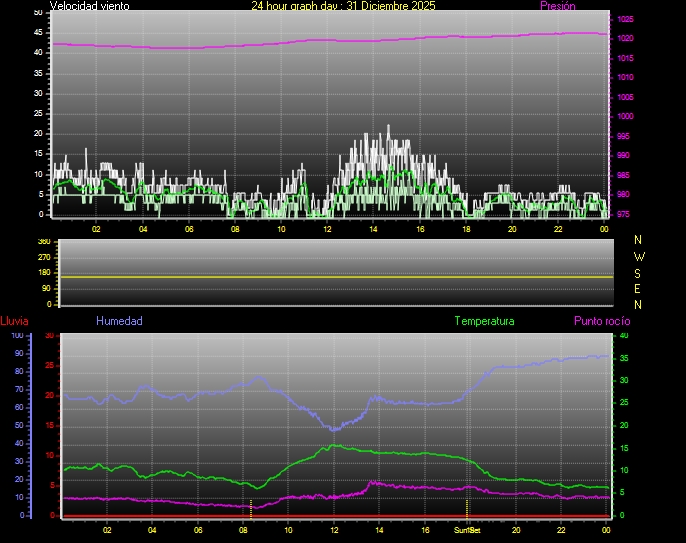This screenshot has height=543, width=686.
Task: Click the 360 wind direction axis value
Action: click(x=43, y=242)
